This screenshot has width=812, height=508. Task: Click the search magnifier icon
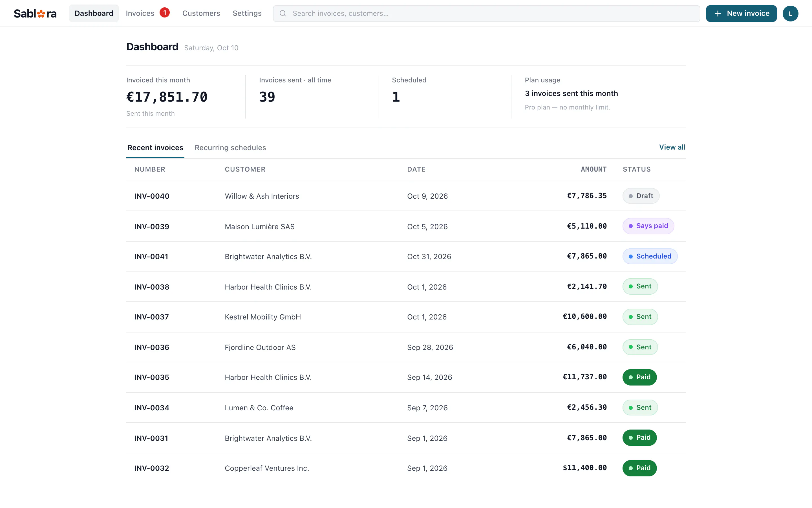(283, 14)
